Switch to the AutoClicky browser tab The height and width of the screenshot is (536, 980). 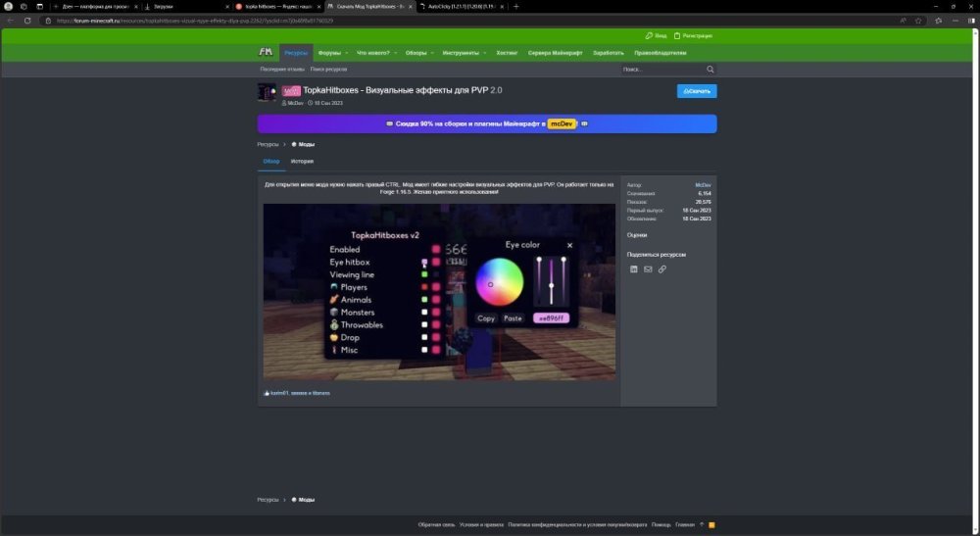462,6
